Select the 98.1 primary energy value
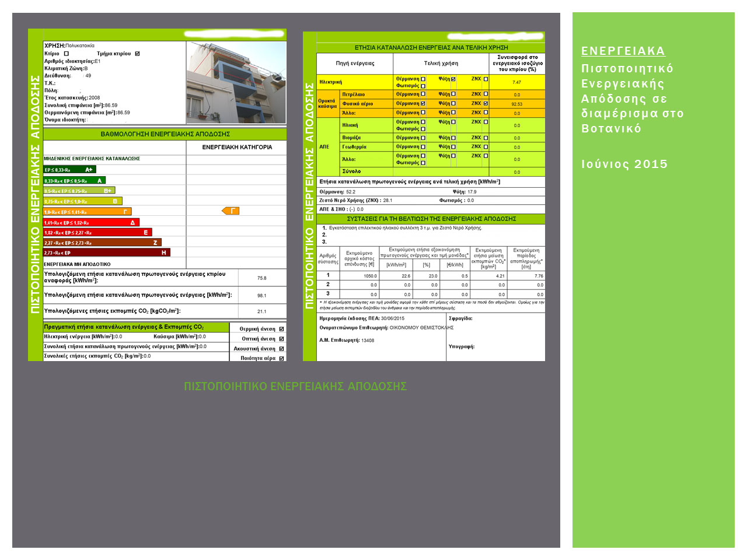The image size is (747, 560). click(261, 296)
